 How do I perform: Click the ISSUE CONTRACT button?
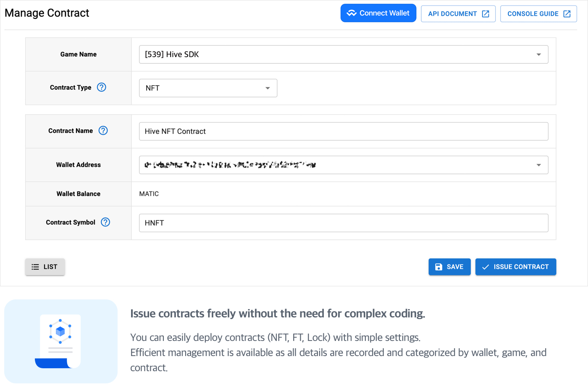516,267
